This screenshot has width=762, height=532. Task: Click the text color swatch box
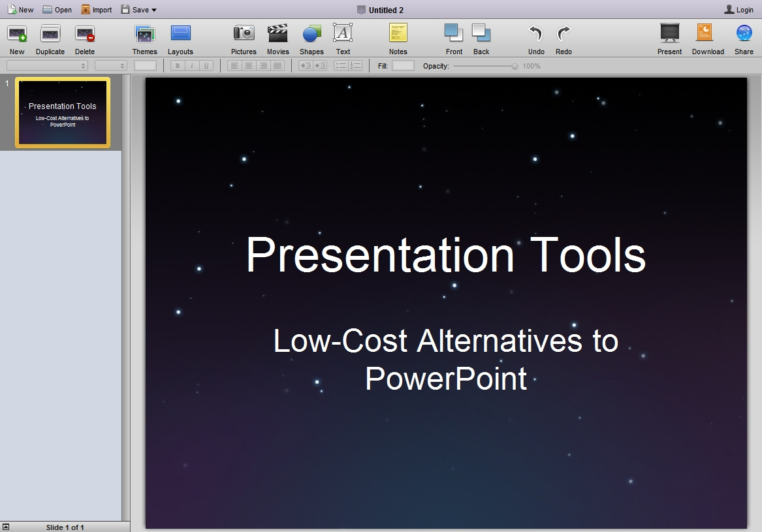click(x=146, y=65)
